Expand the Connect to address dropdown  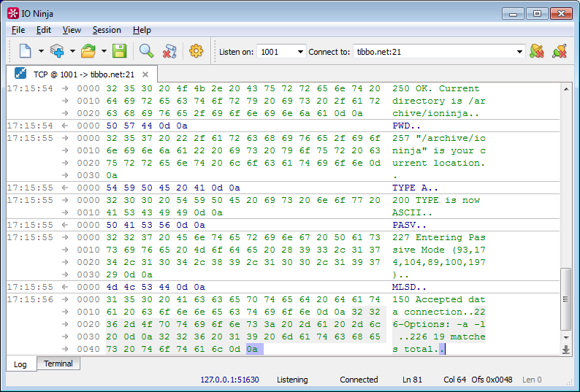(x=519, y=52)
